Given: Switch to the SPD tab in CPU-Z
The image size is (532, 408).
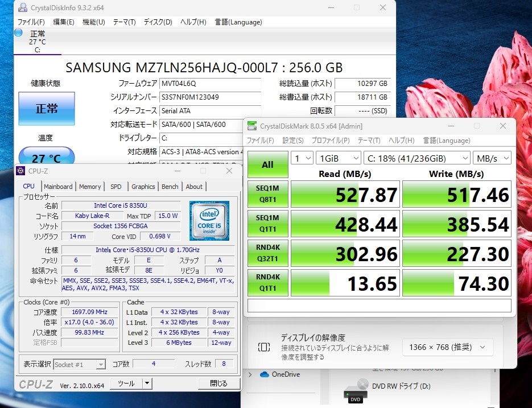Looking at the screenshot, I should click(x=116, y=186).
